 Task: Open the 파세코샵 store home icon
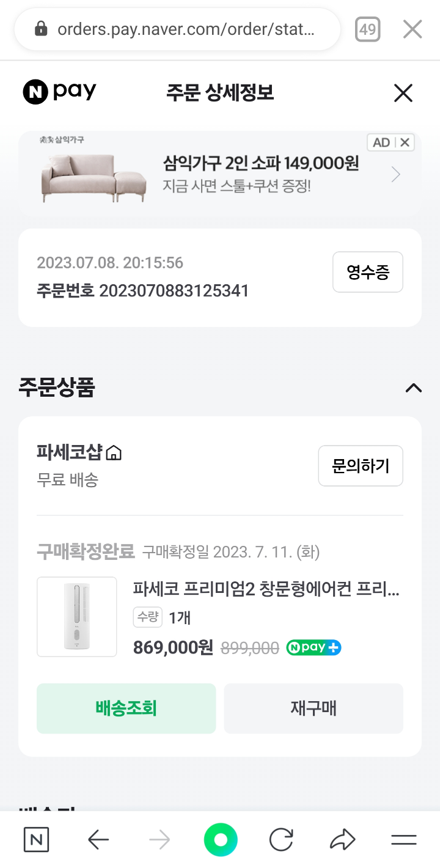[x=114, y=453]
